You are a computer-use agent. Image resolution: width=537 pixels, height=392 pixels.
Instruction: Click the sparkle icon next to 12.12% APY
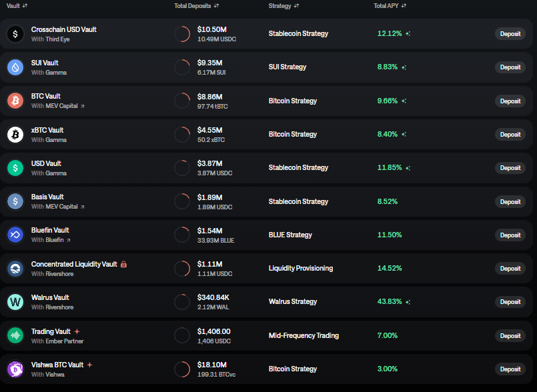(408, 33)
